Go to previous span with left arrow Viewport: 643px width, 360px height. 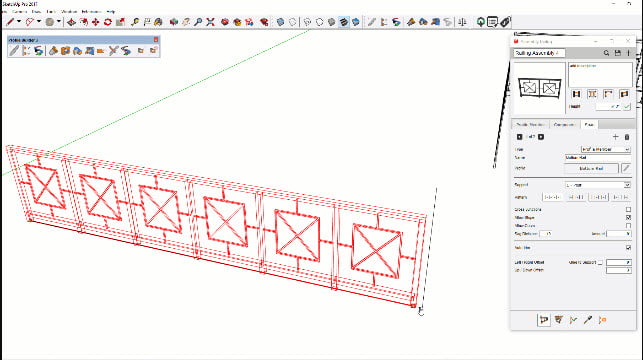click(x=520, y=137)
